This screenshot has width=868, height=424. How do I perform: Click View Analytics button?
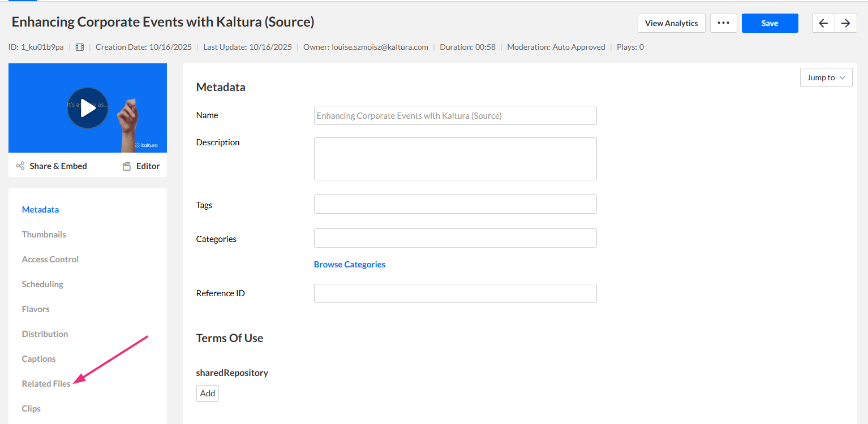[x=672, y=23]
